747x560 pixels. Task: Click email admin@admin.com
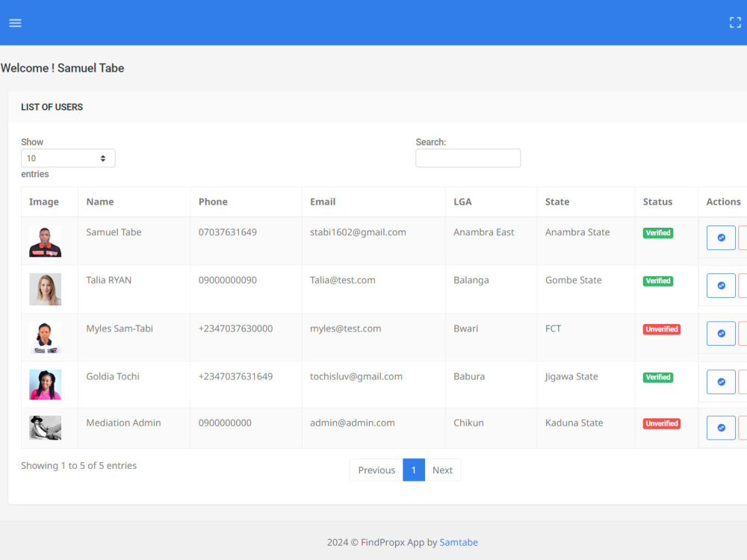352,423
